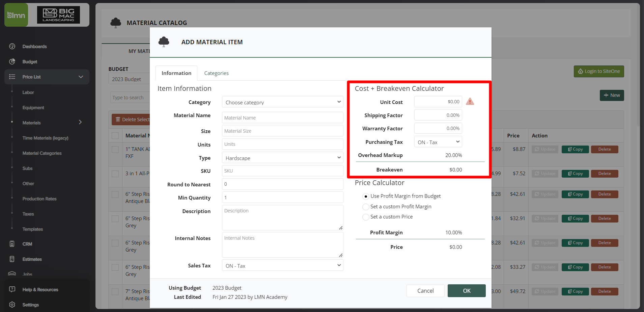This screenshot has width=644, height=312.
Task: Click the LMN logo icon
Action: pos(16,15)
